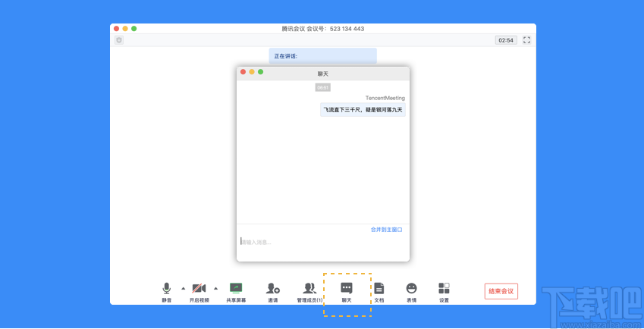Viewport: 644px width, 329px height.
Task: Click the 结束会议 end meeting button
Action: click(501, 291)
